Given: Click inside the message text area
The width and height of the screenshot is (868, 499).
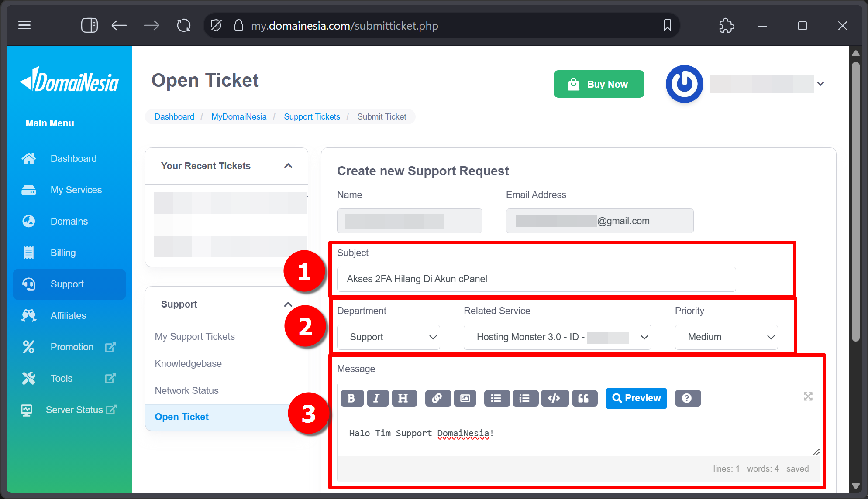Looking at the screenshot, I should [x=579, y=434].
